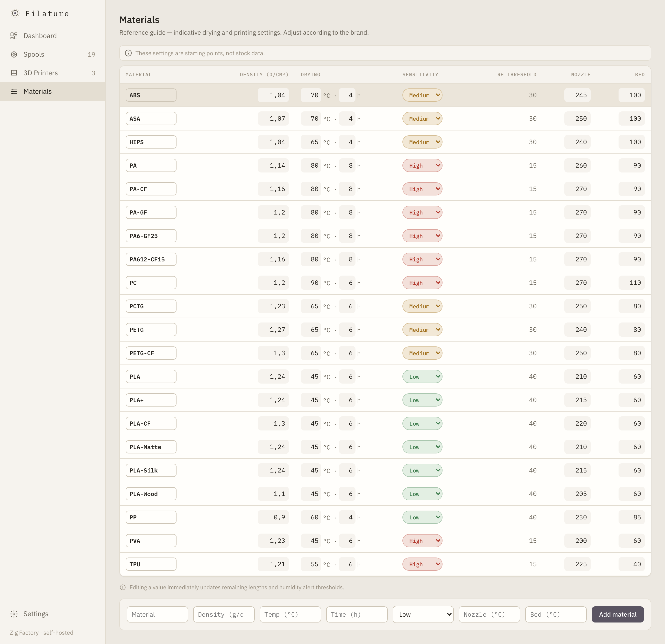665x644 pixels.
Task: Click the new Material name field
Action: (157, 614)
